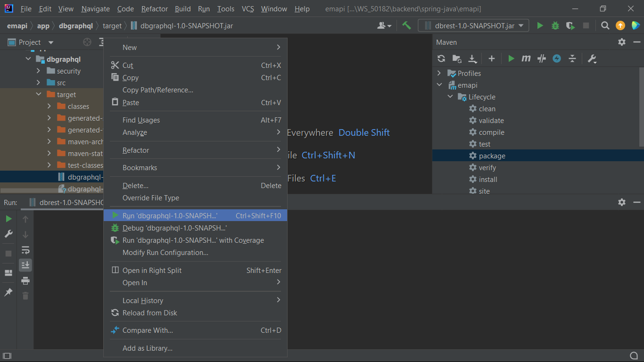Rerun green play icon in Run panel
644x362 pixels.
pyautogui.click(x=8, y=219)
